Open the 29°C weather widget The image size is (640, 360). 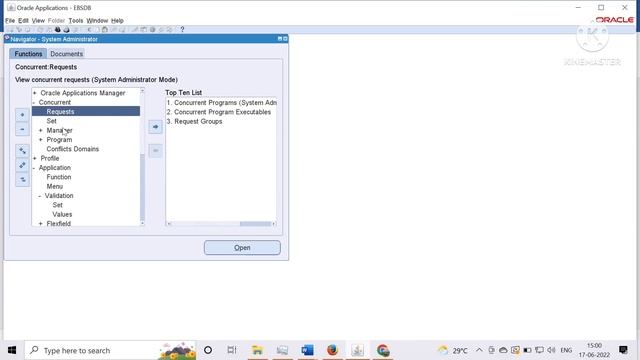click(x=453, y=350)
